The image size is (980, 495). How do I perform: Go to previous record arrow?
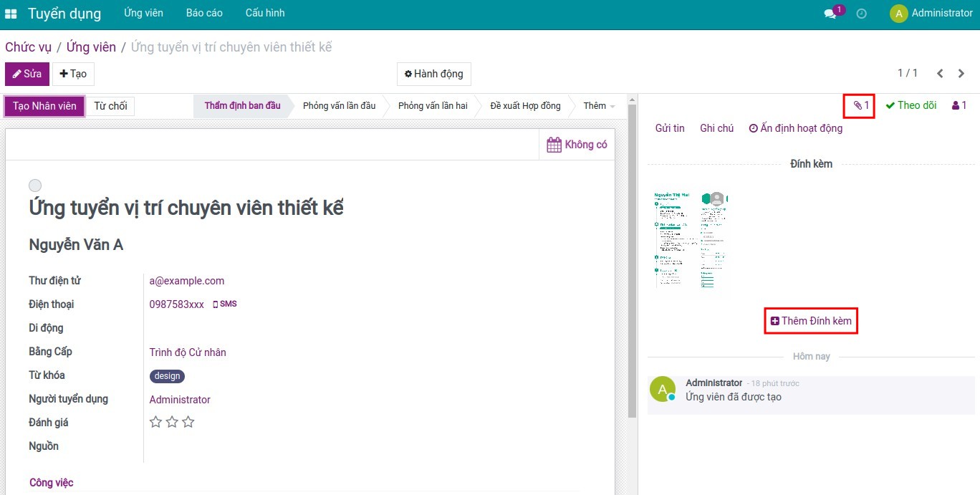[x=940, y=73]
